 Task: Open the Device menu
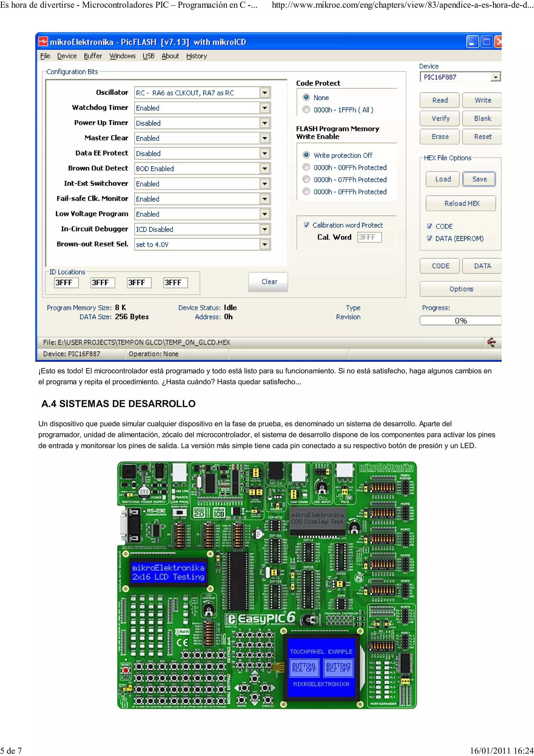point(67,56)
